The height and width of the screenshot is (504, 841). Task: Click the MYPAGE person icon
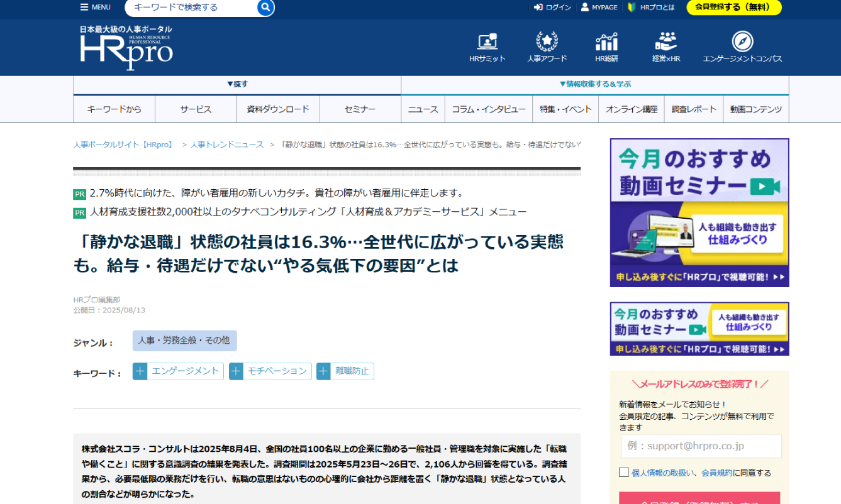[x=585, y=8]
